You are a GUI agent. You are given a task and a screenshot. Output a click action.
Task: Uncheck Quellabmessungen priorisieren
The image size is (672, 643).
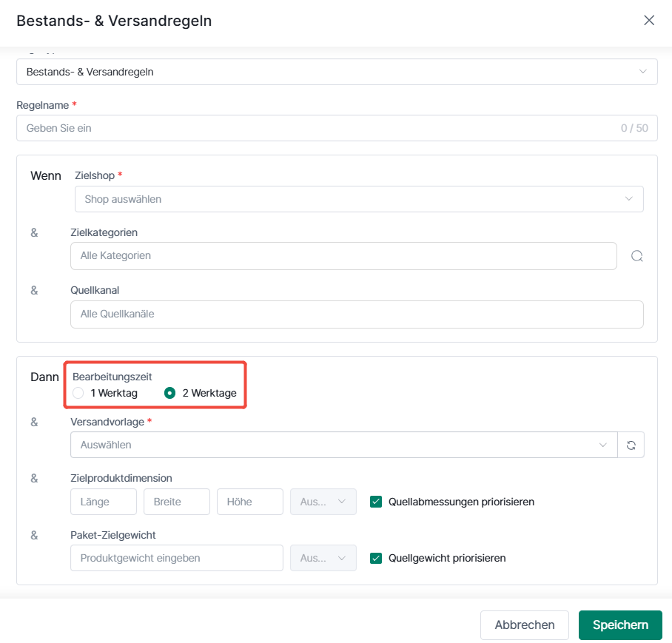coord(376,502)
